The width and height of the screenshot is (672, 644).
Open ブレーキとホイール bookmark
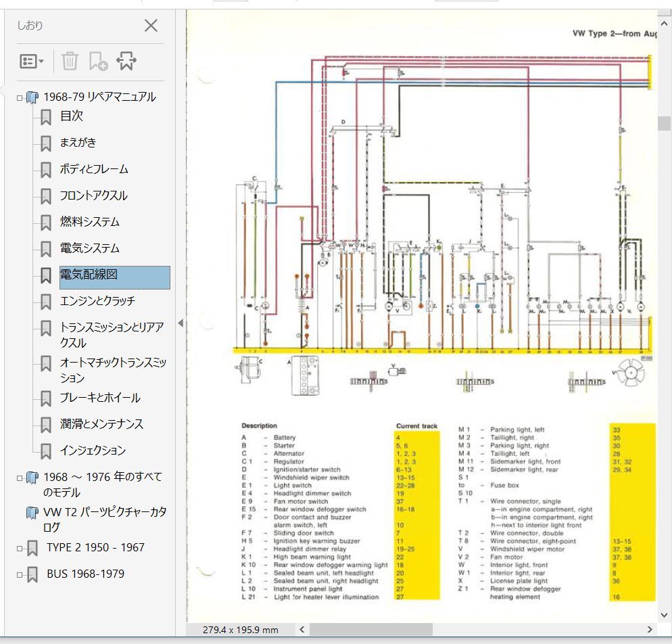click(100, 398)
